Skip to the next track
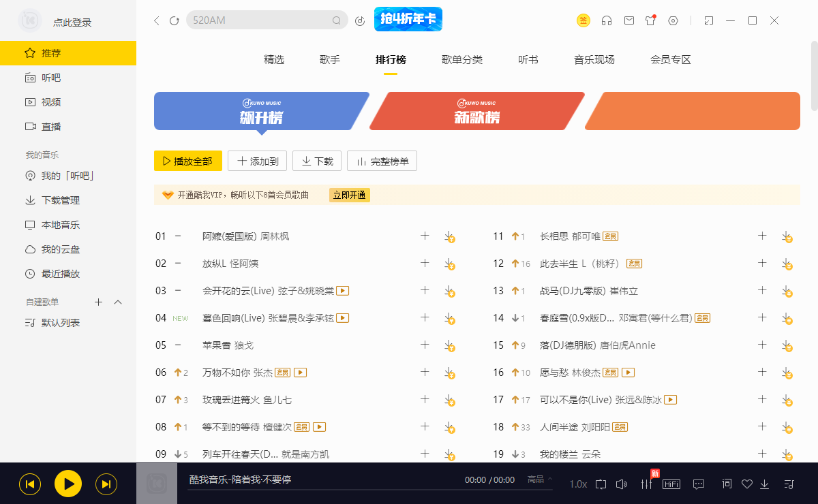 point(106,484)
